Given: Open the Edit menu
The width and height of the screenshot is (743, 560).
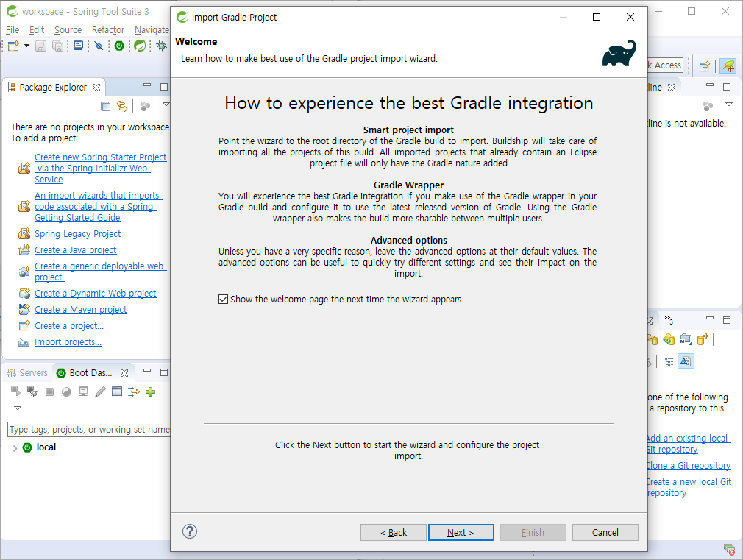Looking at the screenshot, I should (37, 30).
